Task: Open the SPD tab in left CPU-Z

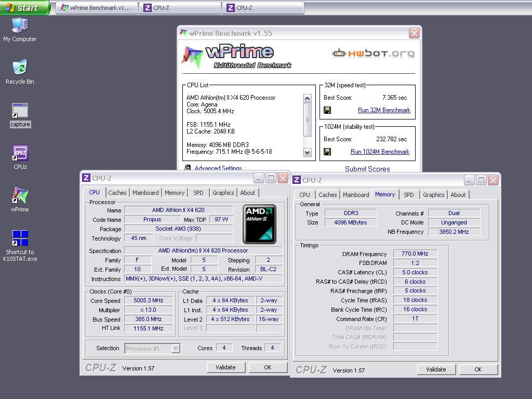Action: [198, 193]
